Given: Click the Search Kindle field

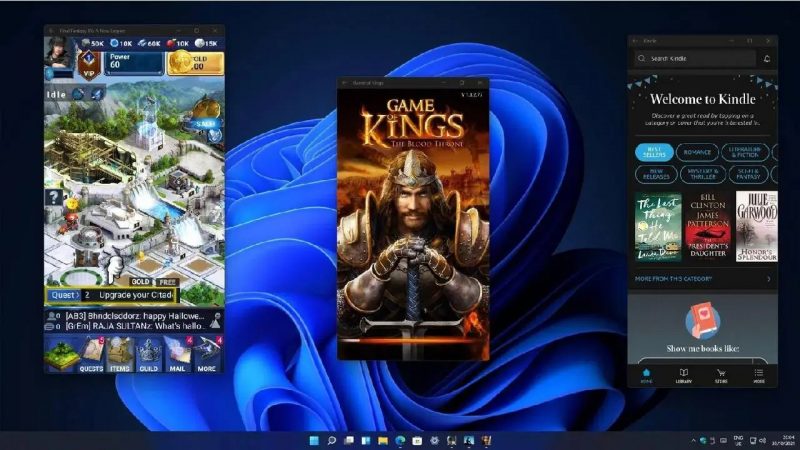Looking at the screenshot, I should pyautogui.click(x=695, y=59).
